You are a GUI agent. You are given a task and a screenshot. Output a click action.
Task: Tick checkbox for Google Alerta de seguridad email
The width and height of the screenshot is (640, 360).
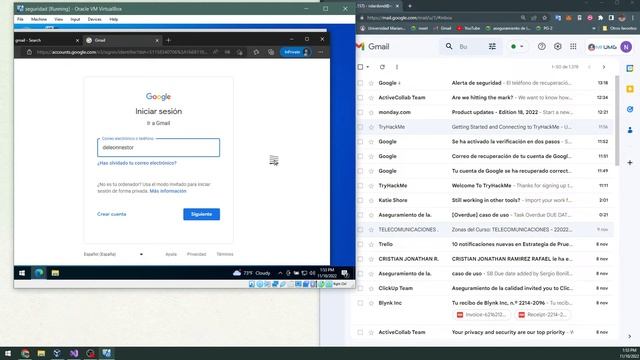coord(360,83)
